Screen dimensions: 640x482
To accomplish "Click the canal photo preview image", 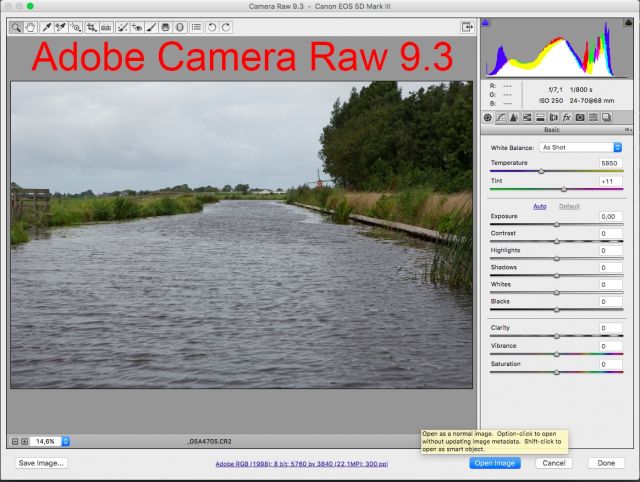I will pos(242,235).
